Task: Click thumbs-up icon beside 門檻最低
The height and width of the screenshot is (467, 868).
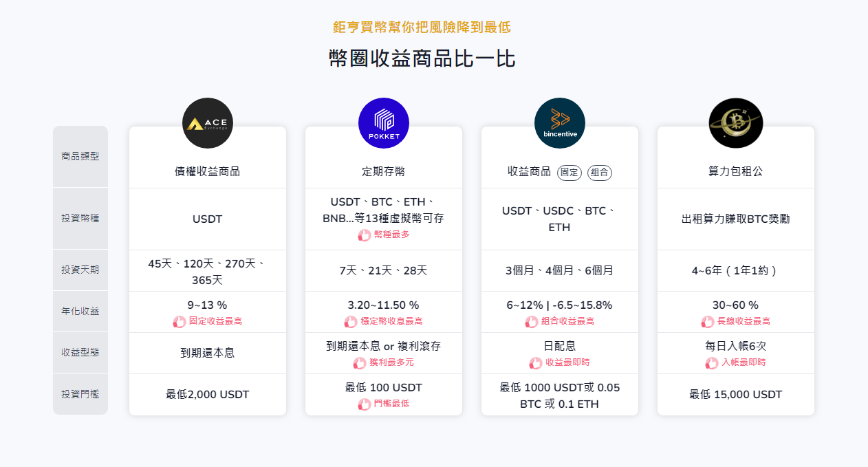Action: coord(364,404)
